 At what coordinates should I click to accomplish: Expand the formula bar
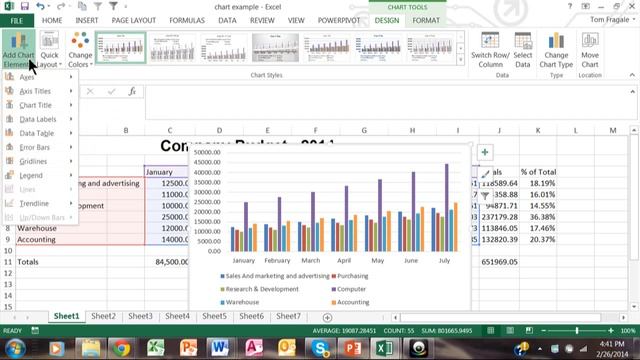(632, 91)
